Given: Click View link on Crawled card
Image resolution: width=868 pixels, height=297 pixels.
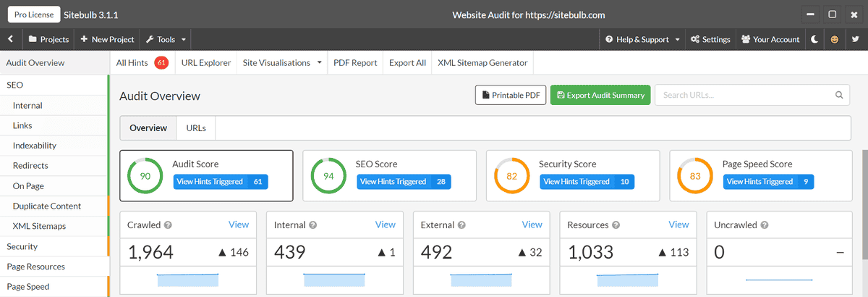Looking at the screenshot, I should point(239,225).
